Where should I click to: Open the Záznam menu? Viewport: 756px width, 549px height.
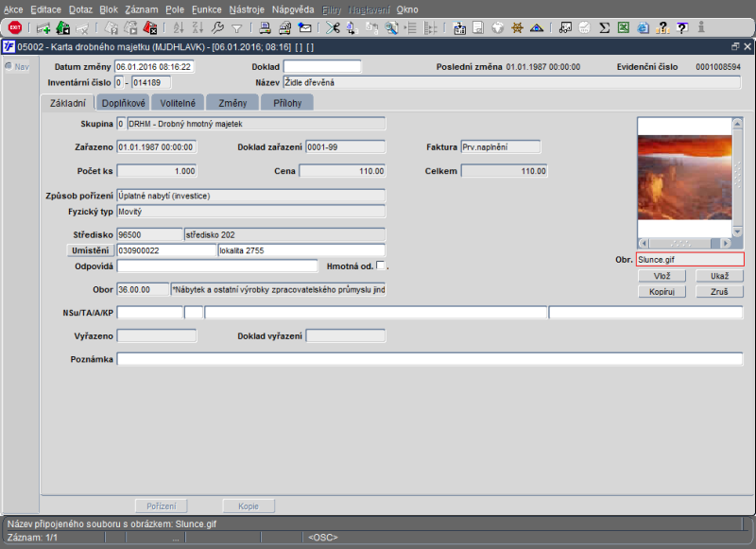tap(141, 9)
